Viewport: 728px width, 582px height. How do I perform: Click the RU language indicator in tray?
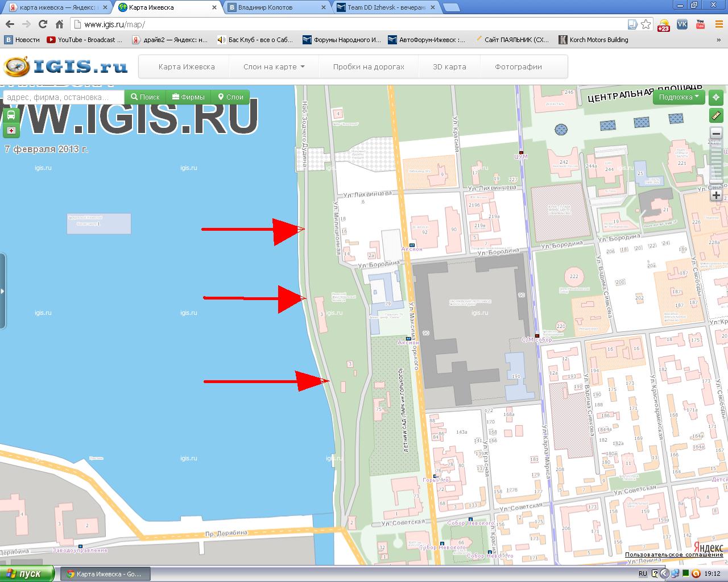tap(643, 573)
